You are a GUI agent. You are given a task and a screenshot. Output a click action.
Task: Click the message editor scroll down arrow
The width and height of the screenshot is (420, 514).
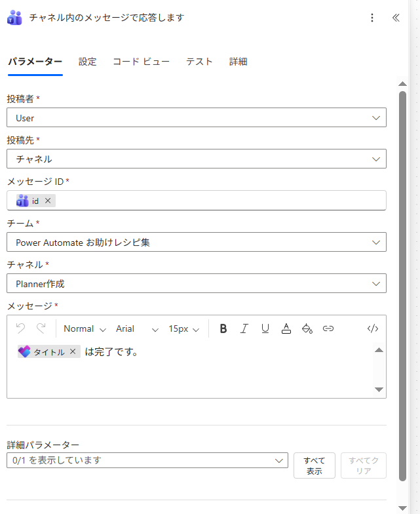pos(379,389)
